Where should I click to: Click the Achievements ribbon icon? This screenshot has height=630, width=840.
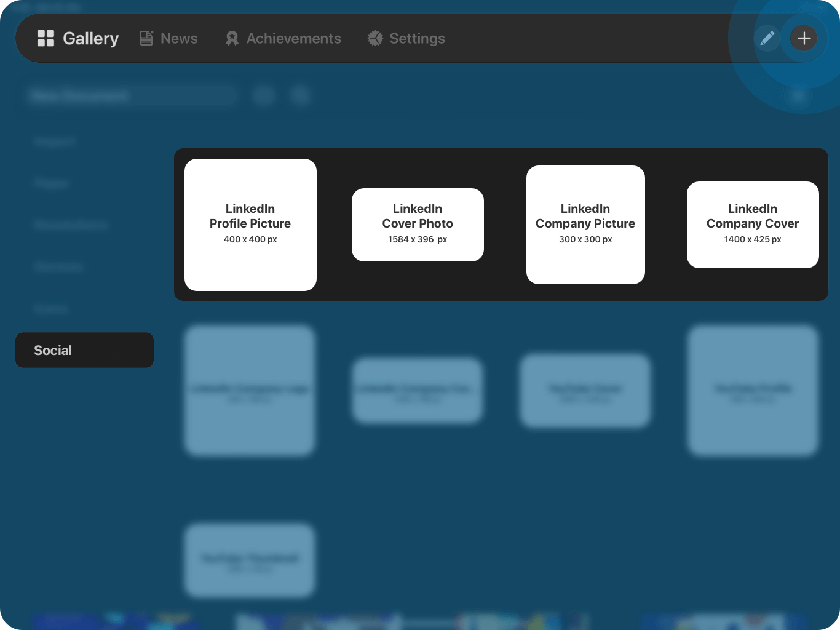(232, 38)
